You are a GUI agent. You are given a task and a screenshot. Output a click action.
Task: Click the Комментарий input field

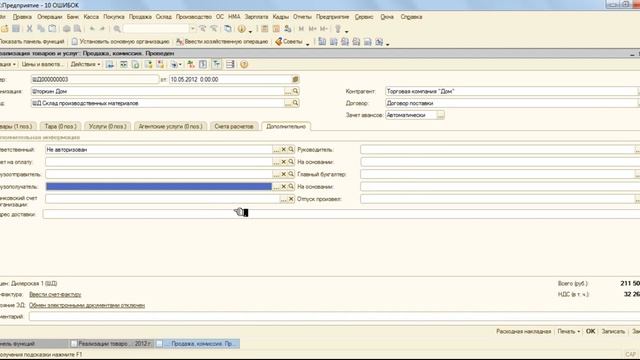point(334,316)
